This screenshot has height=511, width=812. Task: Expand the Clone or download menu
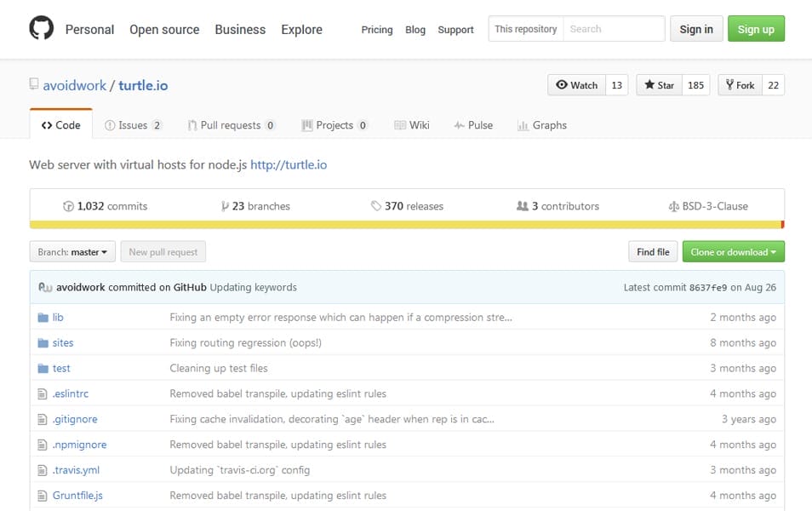click(733, 252)
